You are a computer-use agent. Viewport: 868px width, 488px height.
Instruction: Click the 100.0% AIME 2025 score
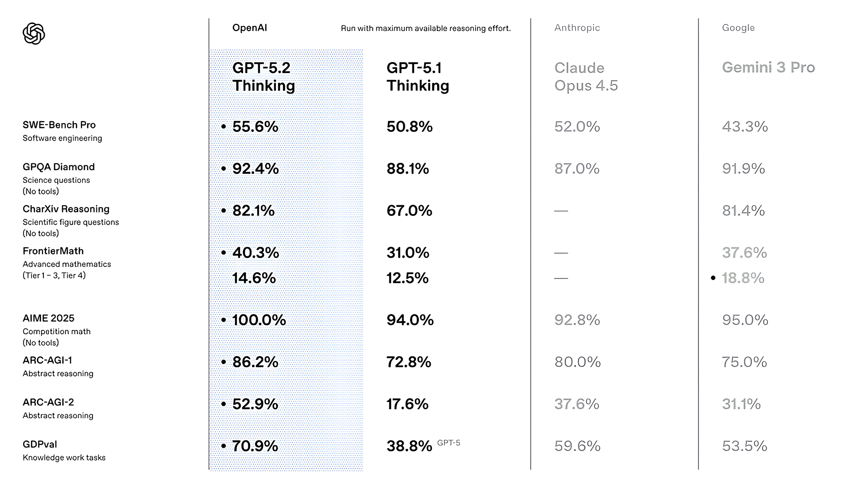(x=259, y=320)
